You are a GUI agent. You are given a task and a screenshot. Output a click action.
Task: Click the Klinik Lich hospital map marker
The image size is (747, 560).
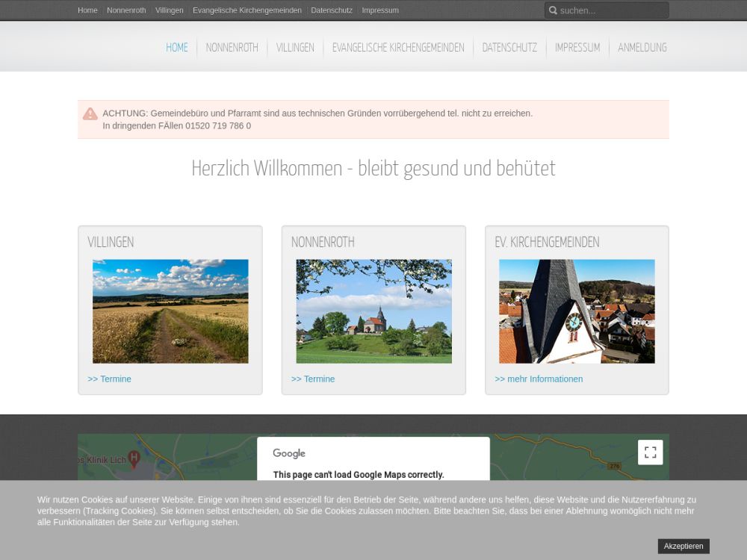coord(134,458)
